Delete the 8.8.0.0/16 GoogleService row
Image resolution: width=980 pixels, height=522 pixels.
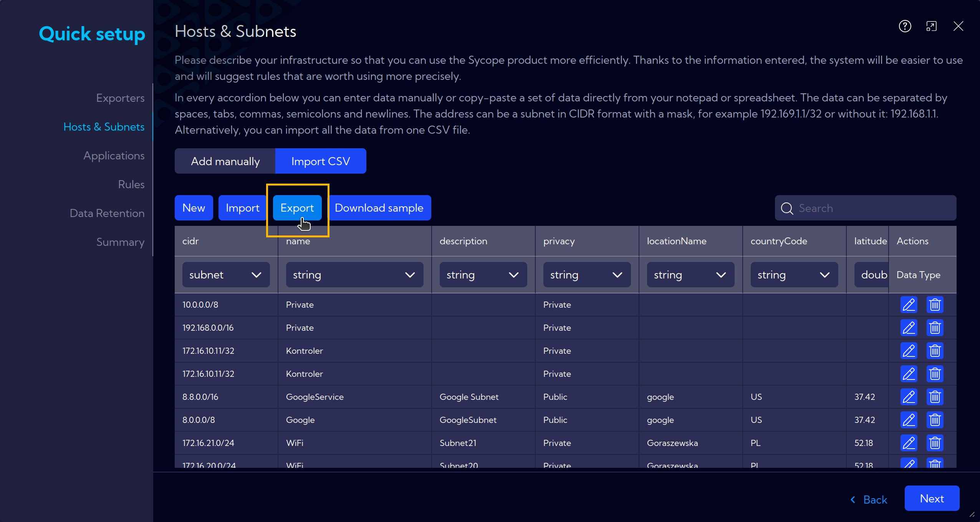pos(935,397)
